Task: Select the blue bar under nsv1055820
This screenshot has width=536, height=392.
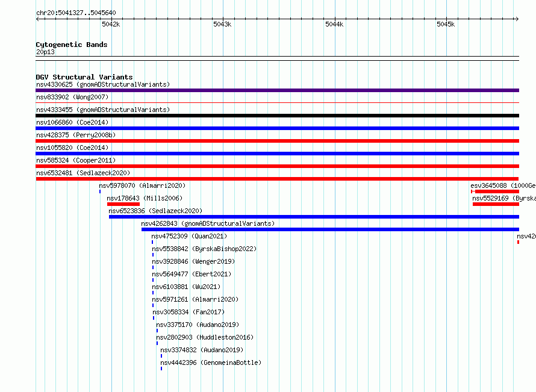Action: (277, 154)
